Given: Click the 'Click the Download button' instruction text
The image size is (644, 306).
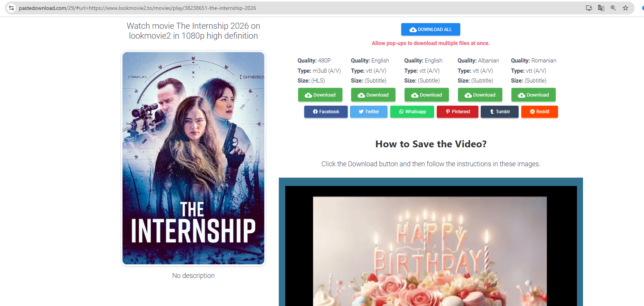Looking at the screenshot, I should pos(431,164).
